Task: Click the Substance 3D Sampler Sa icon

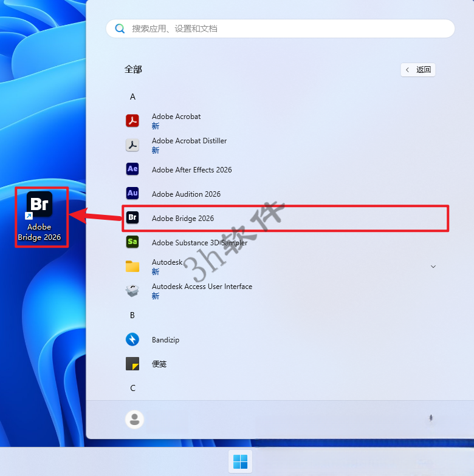Action: point(132,242)
